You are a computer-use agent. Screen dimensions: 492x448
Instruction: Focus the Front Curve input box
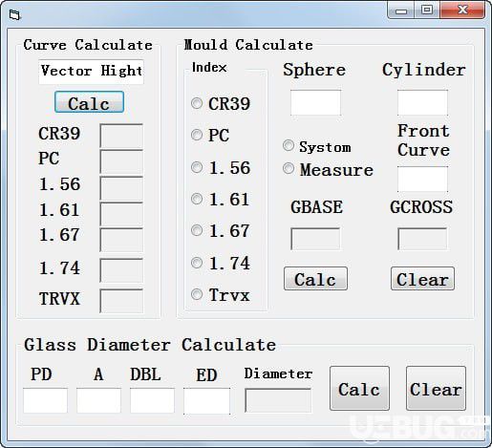[x=422, y=179]
